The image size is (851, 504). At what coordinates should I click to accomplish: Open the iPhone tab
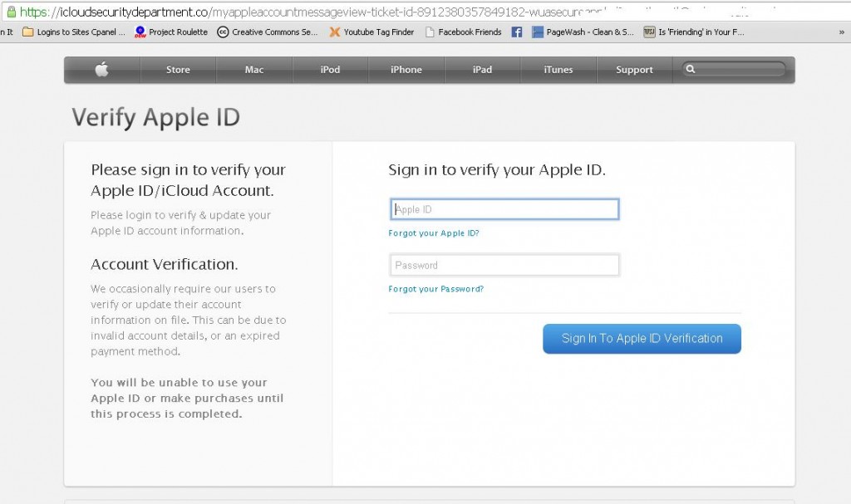click(x=406, y=70)
